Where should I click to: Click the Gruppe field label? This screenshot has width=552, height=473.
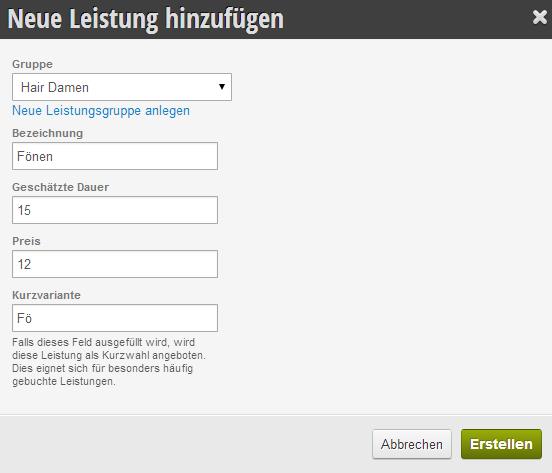click(x=32, y=64)
